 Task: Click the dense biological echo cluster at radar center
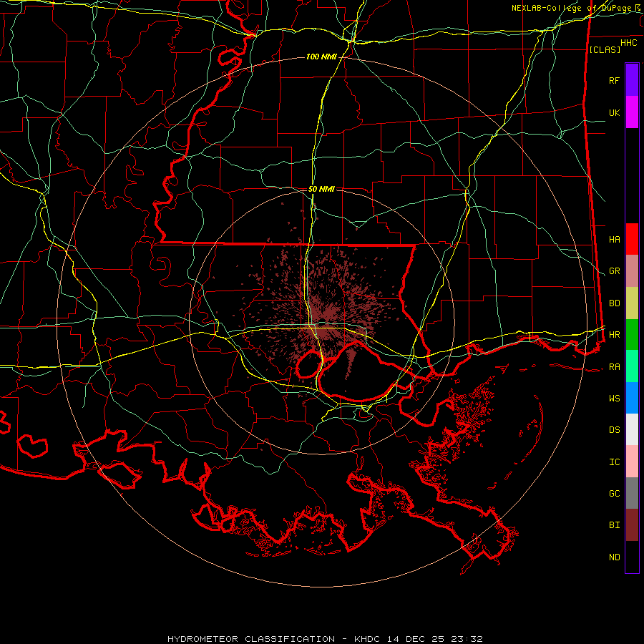click(327, 315)
